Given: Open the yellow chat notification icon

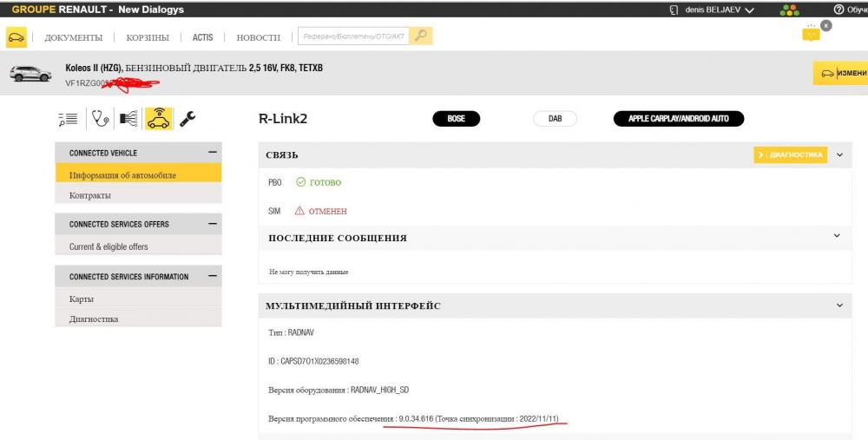Looking at the screenshot, I should (811, 35).
